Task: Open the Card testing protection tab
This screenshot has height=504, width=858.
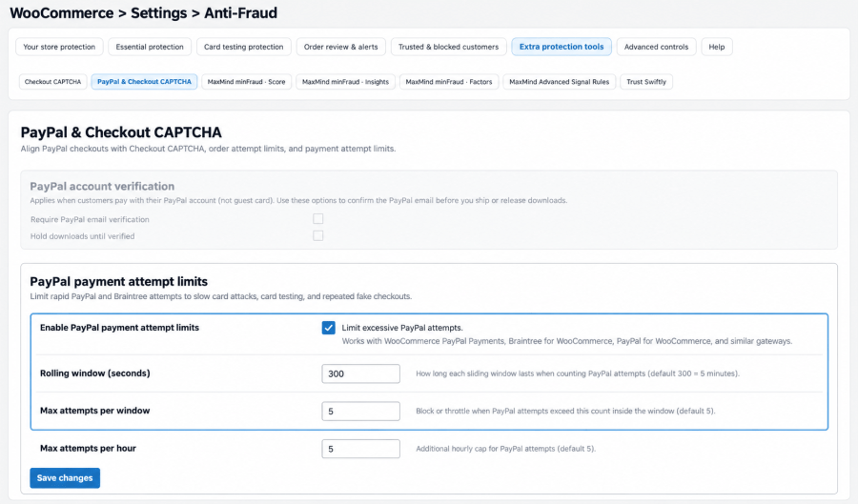Action: 243,47
